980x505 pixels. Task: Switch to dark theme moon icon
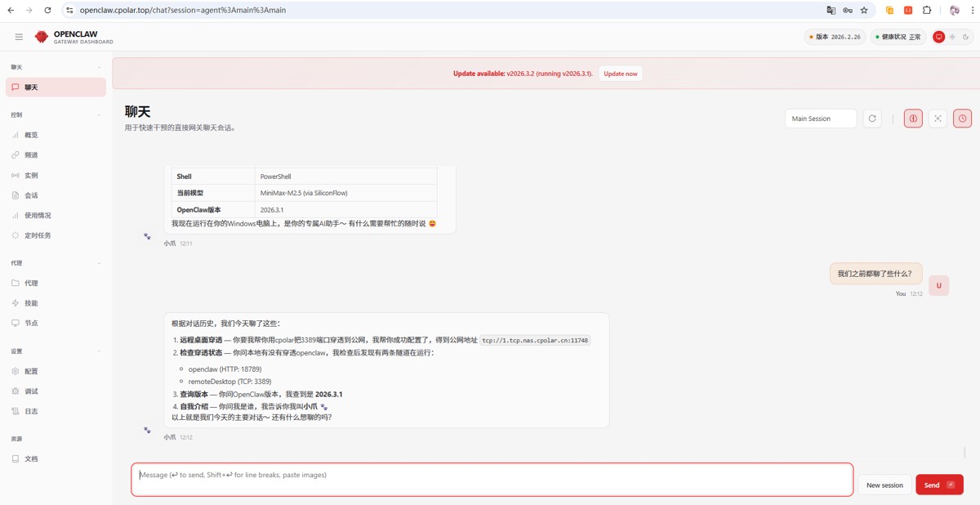pyautogui.click(x=965, y=37)
